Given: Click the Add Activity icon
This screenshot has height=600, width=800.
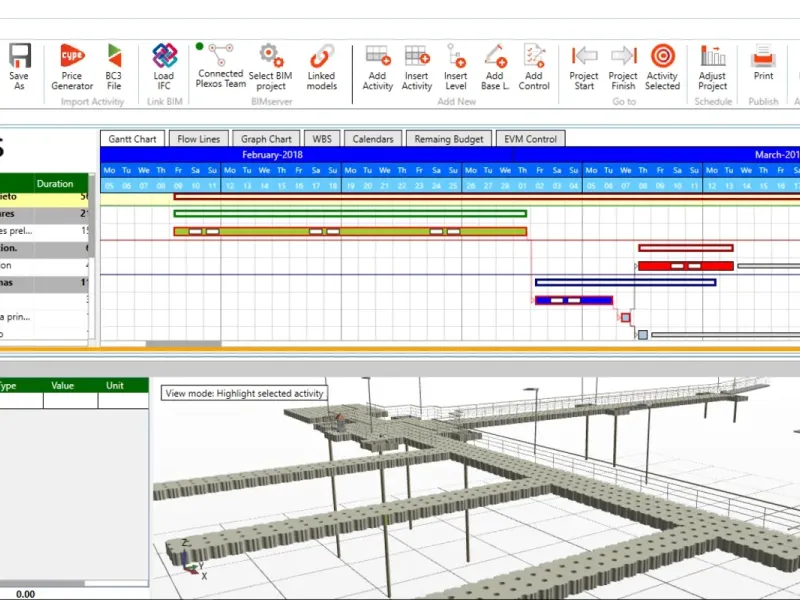Looking at the screenshot, I should pos(378,66).
